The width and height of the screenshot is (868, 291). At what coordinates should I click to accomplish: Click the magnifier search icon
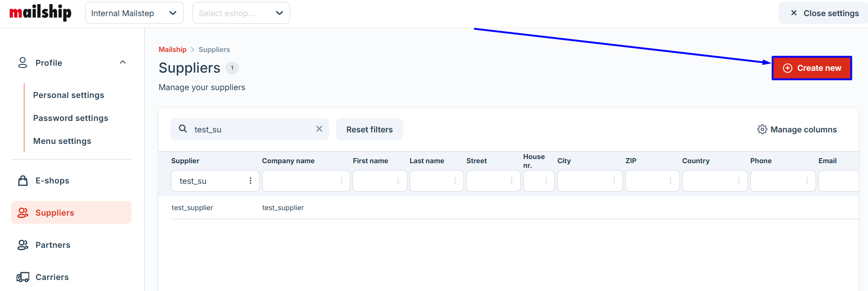(183, 129)
